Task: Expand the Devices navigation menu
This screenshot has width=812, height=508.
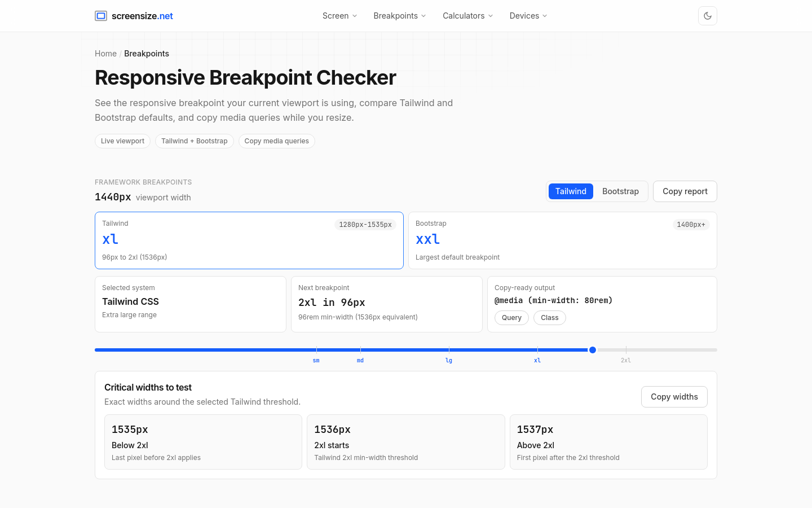Action: click(x=528, y=16)
